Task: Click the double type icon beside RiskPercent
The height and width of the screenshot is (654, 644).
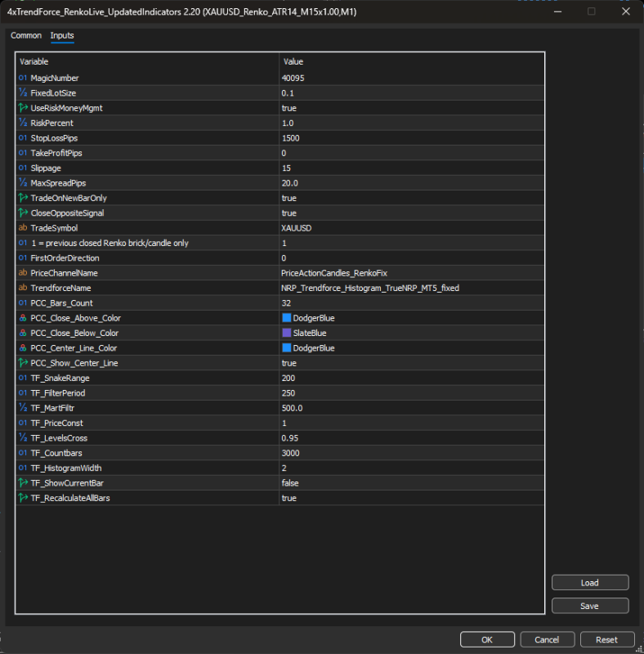Action: click(23, 123)
